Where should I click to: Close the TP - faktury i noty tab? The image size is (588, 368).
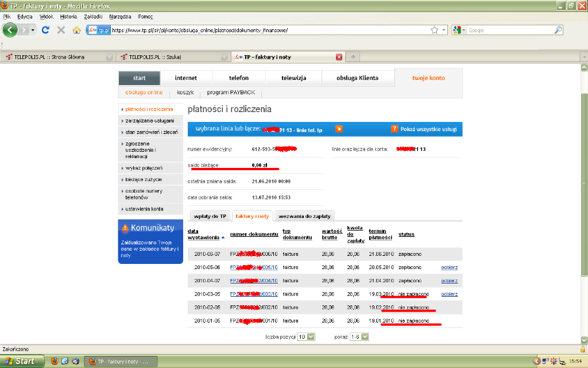pyautogui.click(x=339, y=57)
